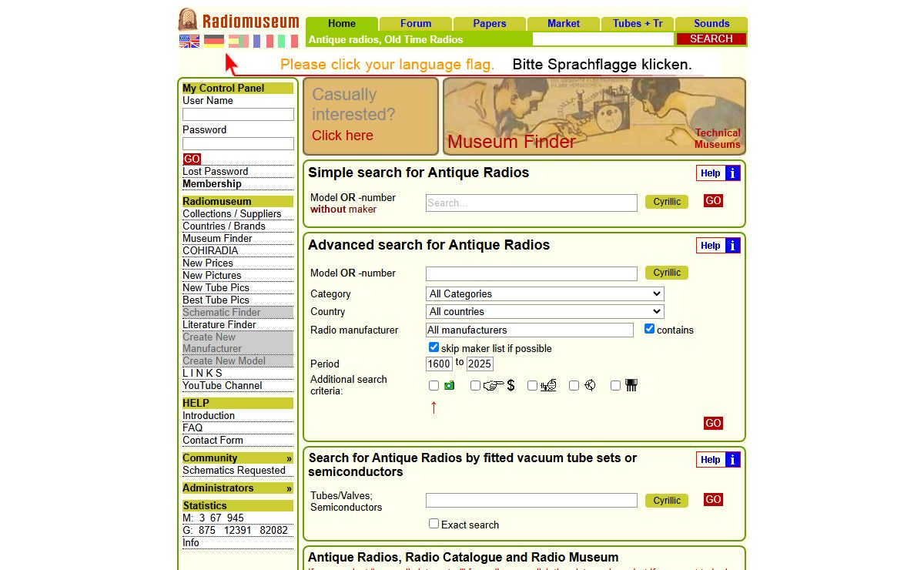Choose the German language flag
The width and height of the screenshot is (924, 570).
click(214, 42)
